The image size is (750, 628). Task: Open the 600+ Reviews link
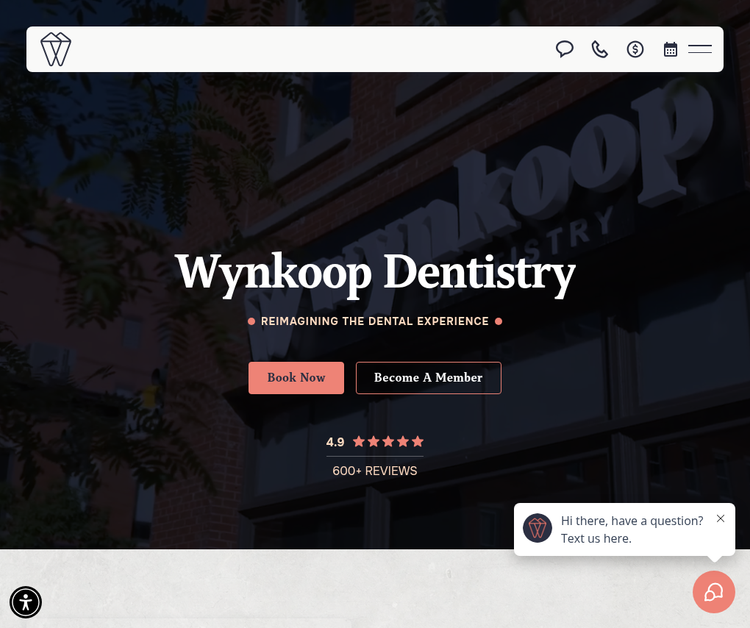(375, 471)
